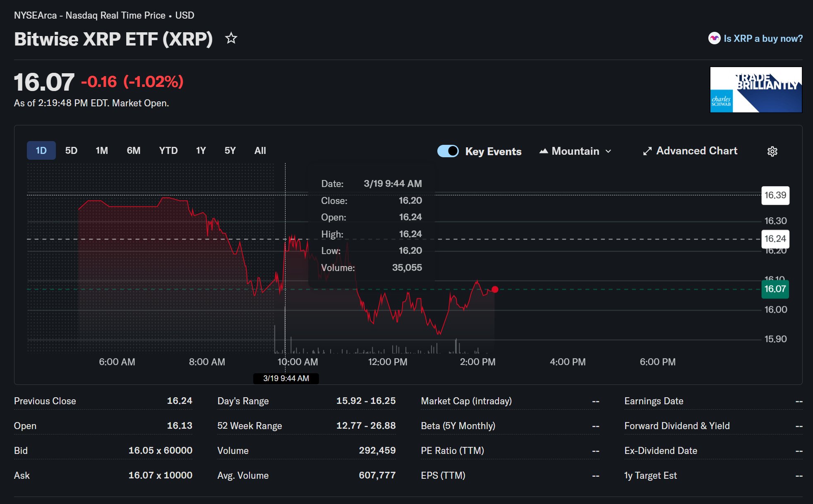Open chart settings gear icon
The height and width of the screenshot is (504, 813).
(x=772, y=151)
